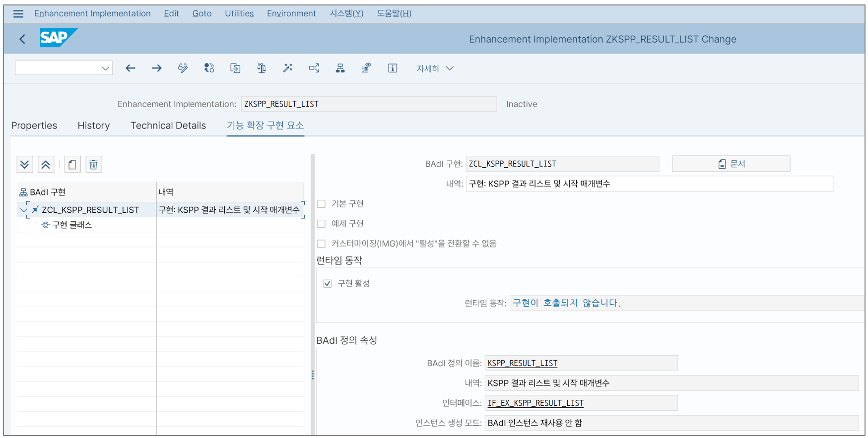The image size is (868, 438).
Task: Switch to the History tab
Action: click(94, 125)
